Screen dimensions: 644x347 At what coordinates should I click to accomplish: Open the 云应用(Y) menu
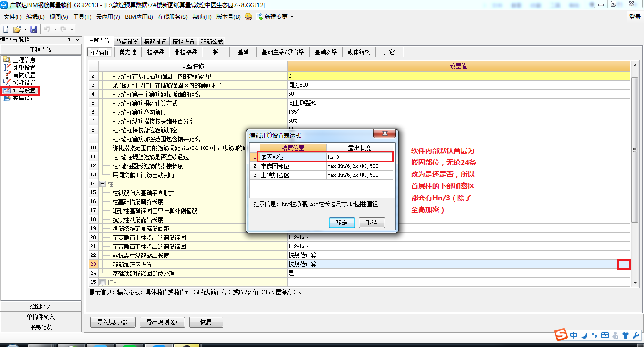[108, 17]
